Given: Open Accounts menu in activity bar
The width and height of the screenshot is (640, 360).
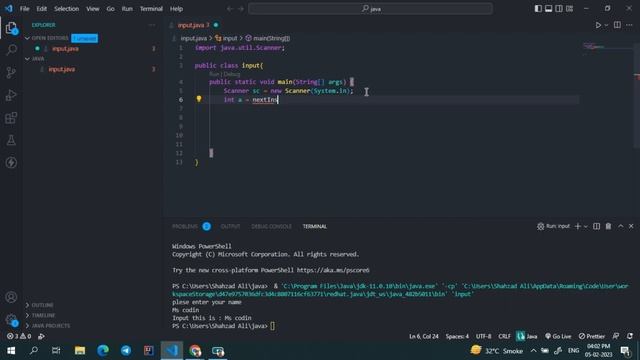Looking at the screenshot, I should (11, 297).
